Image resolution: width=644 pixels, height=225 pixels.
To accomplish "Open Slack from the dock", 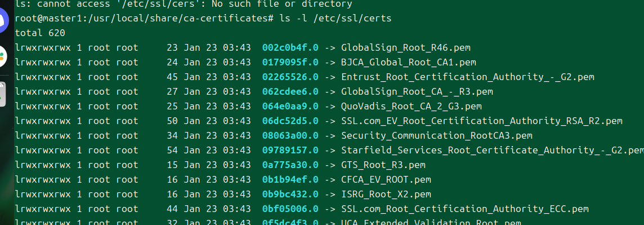I will (3, 57).
